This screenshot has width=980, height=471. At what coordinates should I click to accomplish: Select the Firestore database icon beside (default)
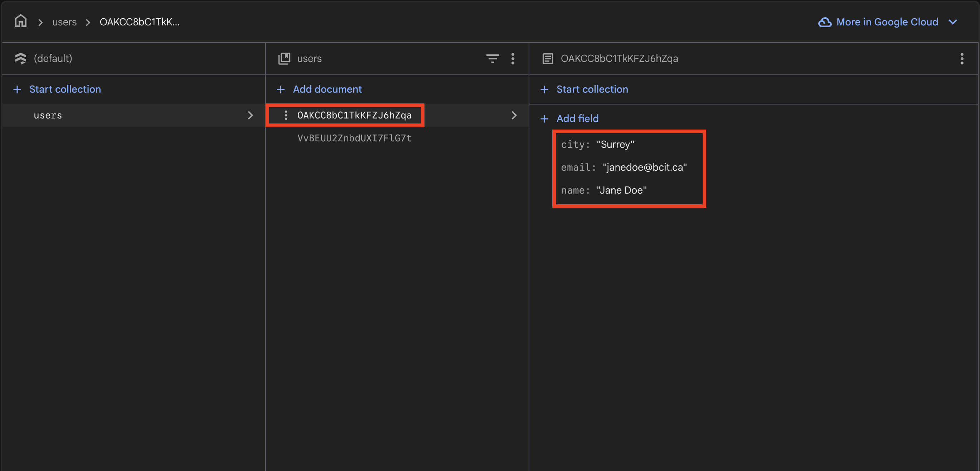pos(20,58)
